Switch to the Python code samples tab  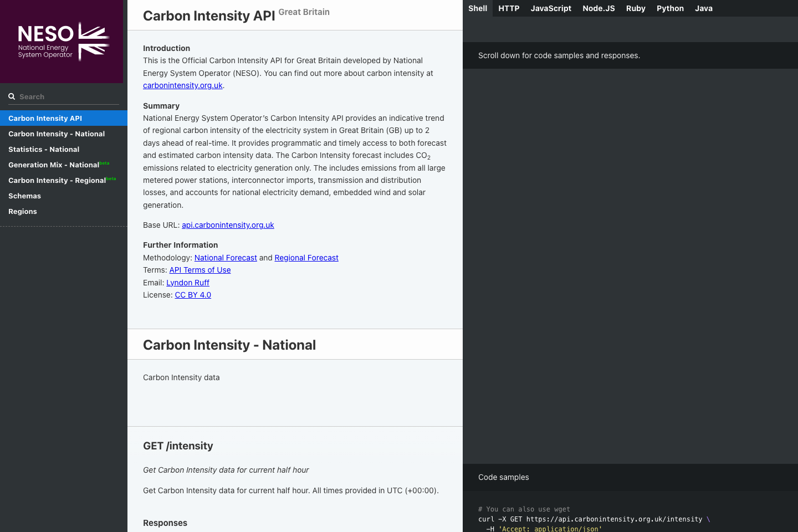tap(670, 8)
